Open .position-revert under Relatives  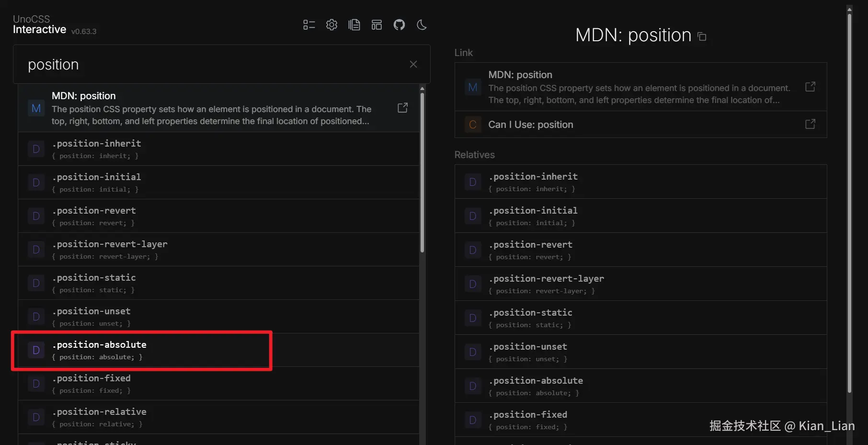(640, 250)
